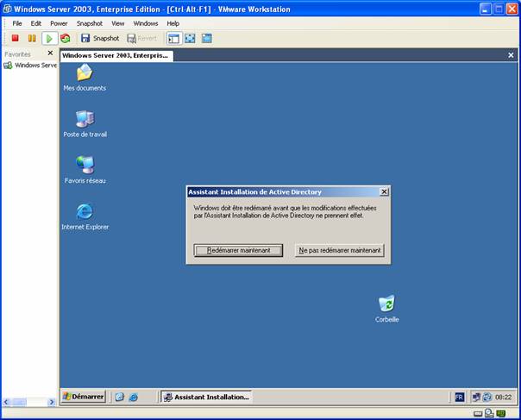Image resolution: width=521 pixels, height=420 pixels.
Task: Click the Assistant Installation taskbar button
Action: coord(206,397)
